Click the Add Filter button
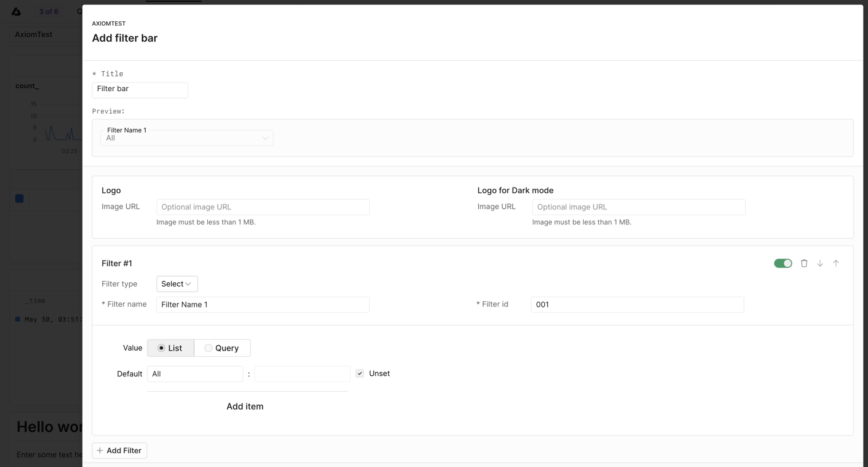Image resolution: width=868 pixels, height=467 pixels. (x=119, y=450)
